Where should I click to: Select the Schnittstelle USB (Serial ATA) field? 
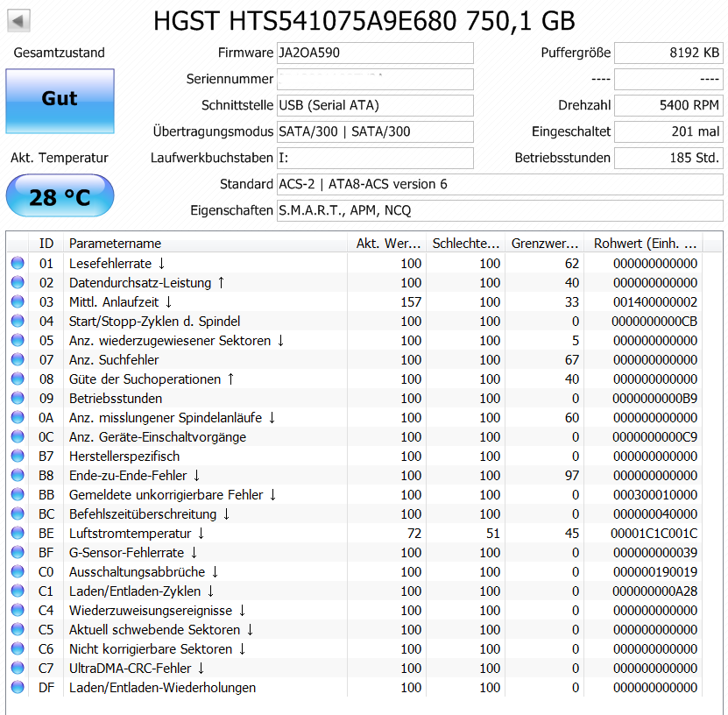coord(375,105)
